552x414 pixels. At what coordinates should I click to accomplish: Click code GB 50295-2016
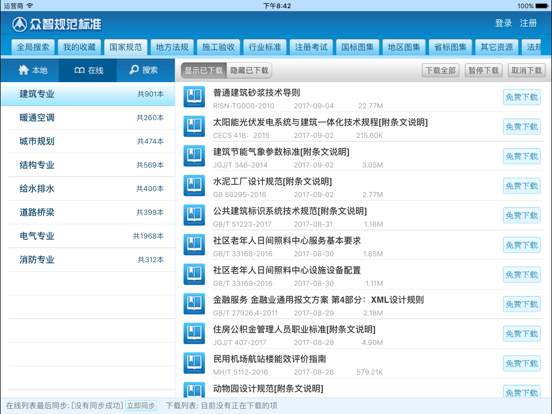pyautogui.click(x=239, y=195)
